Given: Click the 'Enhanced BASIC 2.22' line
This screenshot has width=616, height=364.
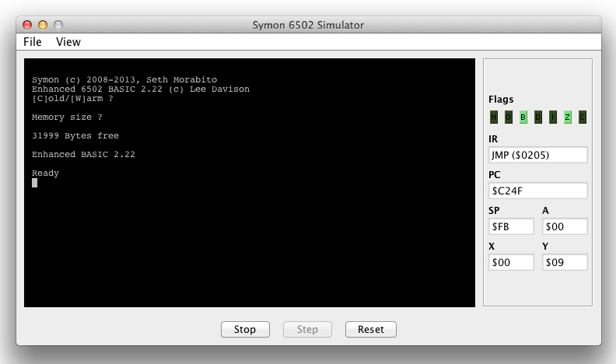Looking at the screenshot, I should coord(83,154).
